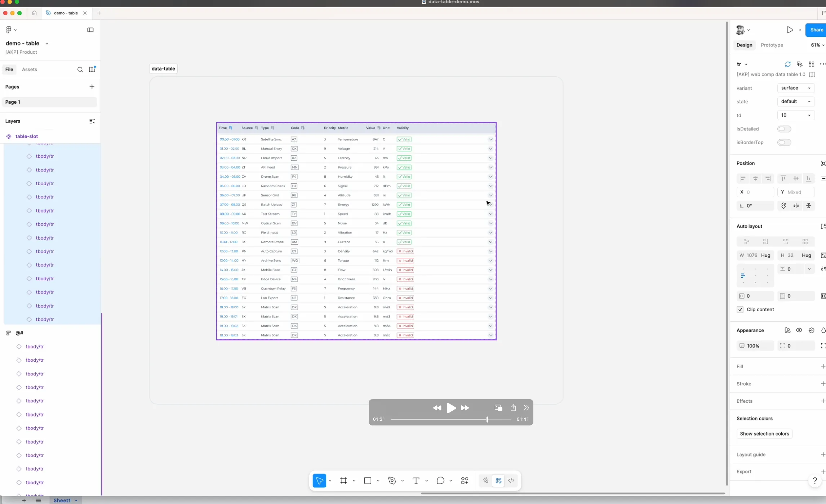Add a new page with plus icon
This screenshot has height=504, width=826.
92,87
